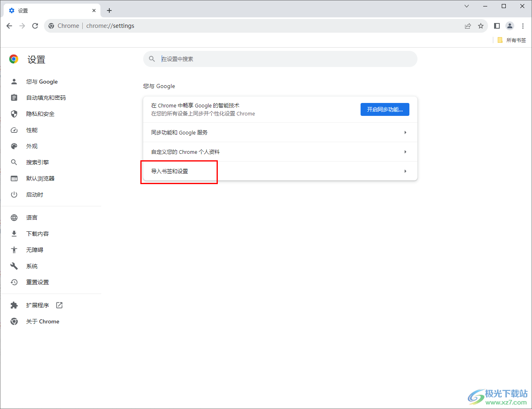Click the palette icon for 外观
This screenshot has height=409, width=532.
coord(14,146)
